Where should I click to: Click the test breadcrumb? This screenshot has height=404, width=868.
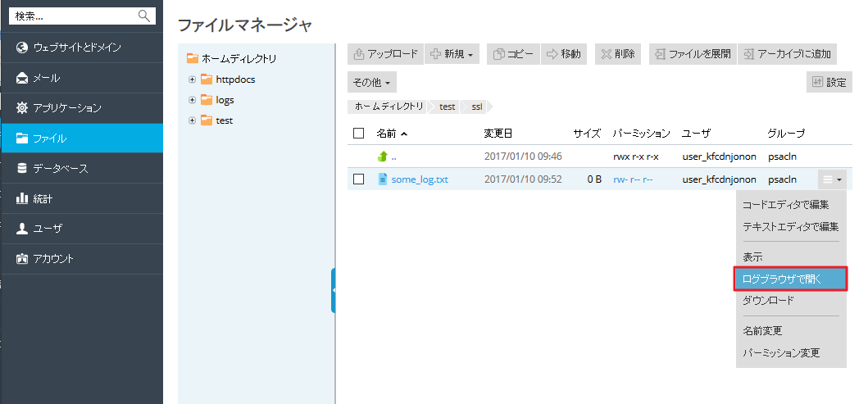tap(448, 107)
